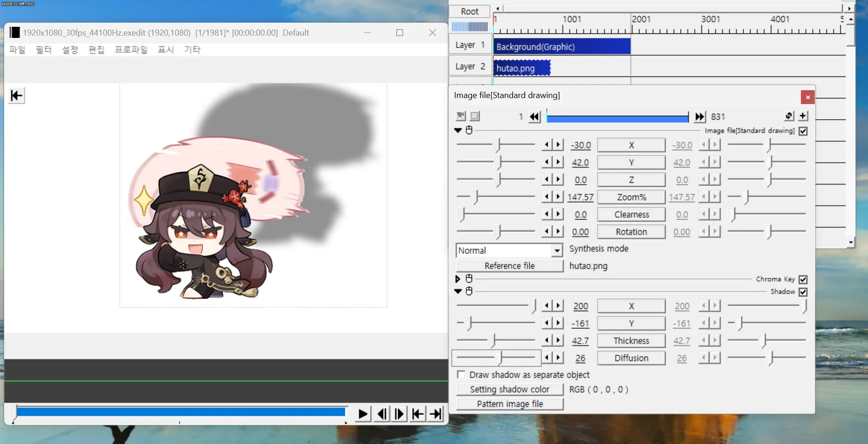
Task: Open the 편집 menu
Action: 96,49
